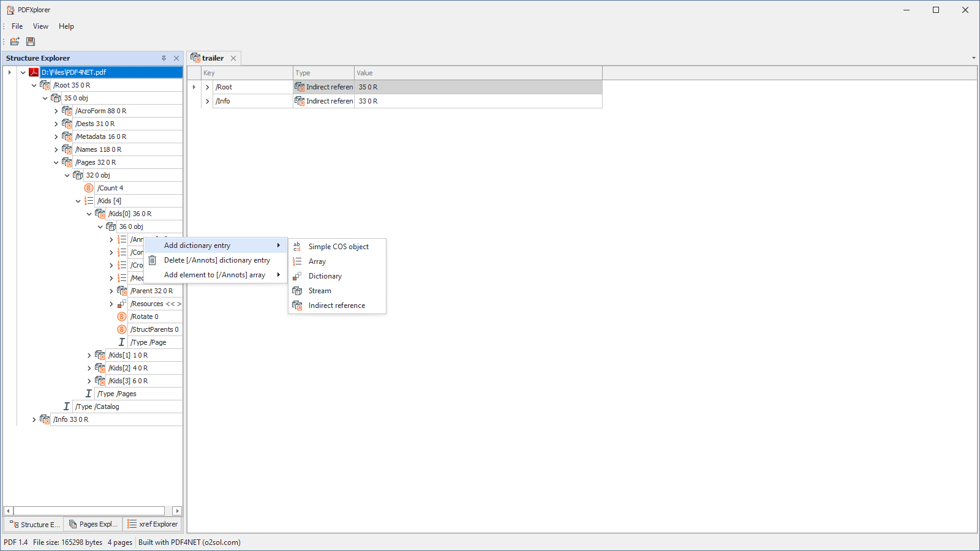Expand the /AcroForm 88 0 R node
The height and width of the screenshot is (551, 980).
pyautogui.click(x=55, y=111)
